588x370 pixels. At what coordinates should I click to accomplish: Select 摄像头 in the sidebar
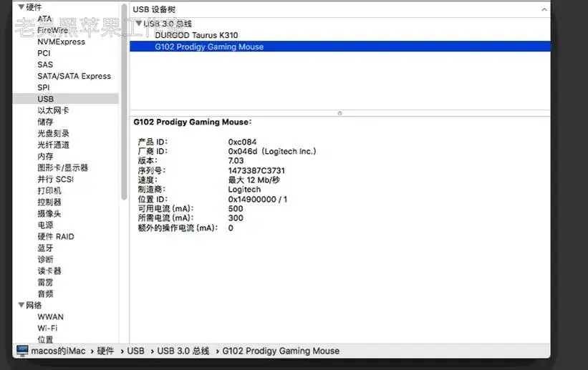(x=49, y=214)
